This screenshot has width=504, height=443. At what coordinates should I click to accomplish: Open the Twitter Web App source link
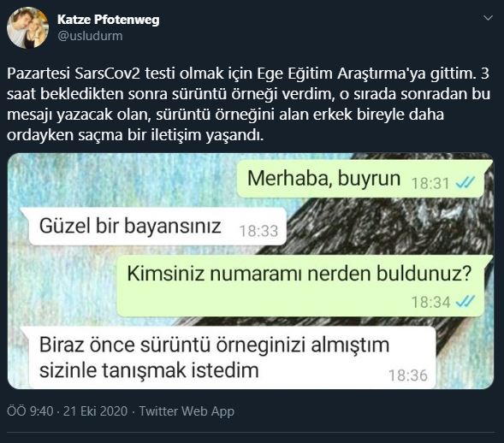coord(187,411)
